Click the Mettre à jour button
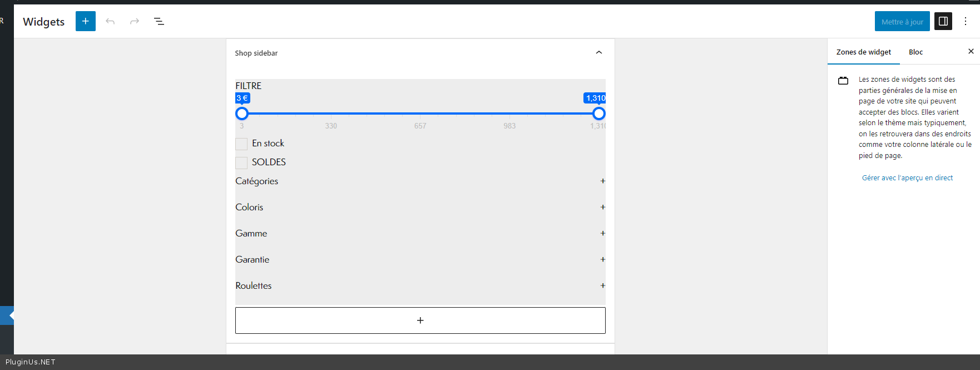 902,22
